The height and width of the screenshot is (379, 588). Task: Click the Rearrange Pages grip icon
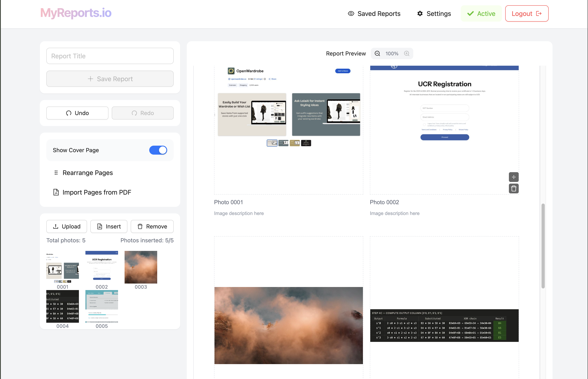click(x=56, y=173)
